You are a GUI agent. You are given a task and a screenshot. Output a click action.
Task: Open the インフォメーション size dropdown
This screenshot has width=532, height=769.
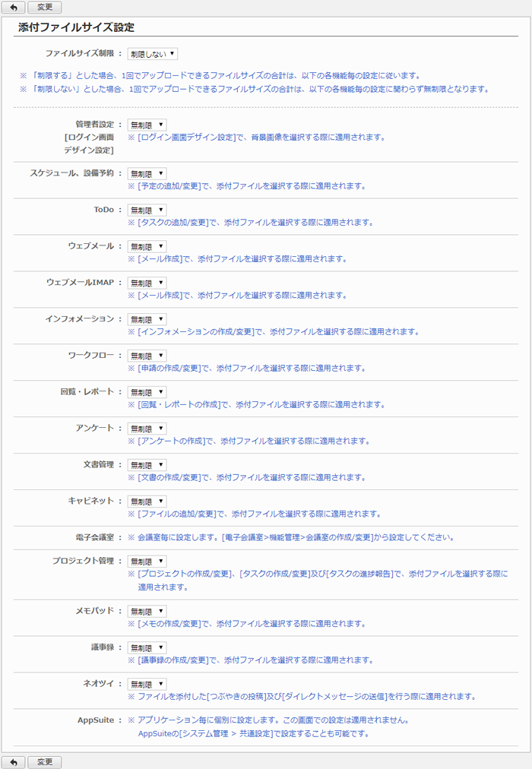[147, 320]
